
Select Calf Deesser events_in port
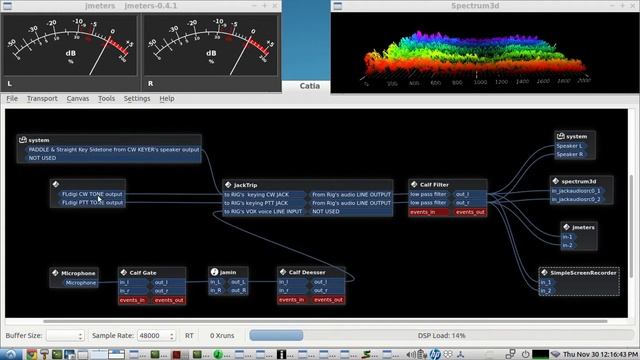[292, 300]
